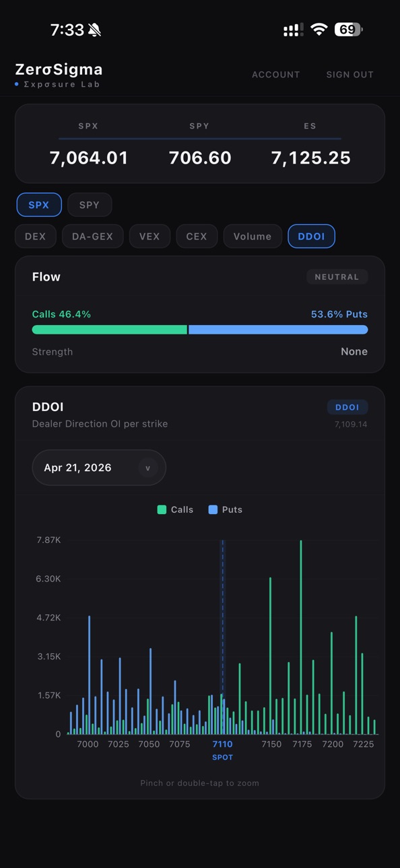Viewport: 400px width, 868px height.
Task: Tap the battery indicator showing 69
Action: 348,30
